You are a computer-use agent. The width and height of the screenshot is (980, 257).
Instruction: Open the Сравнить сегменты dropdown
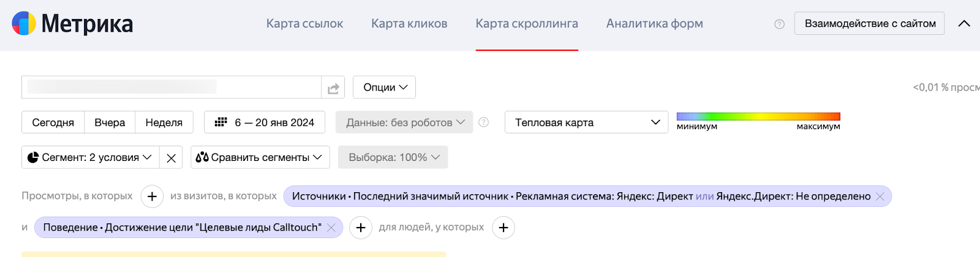[260, 157]
